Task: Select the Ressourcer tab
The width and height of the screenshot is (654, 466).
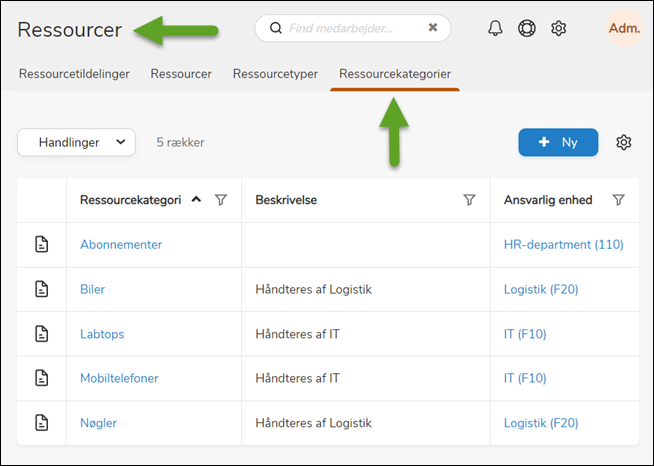Action: point(181,74)
